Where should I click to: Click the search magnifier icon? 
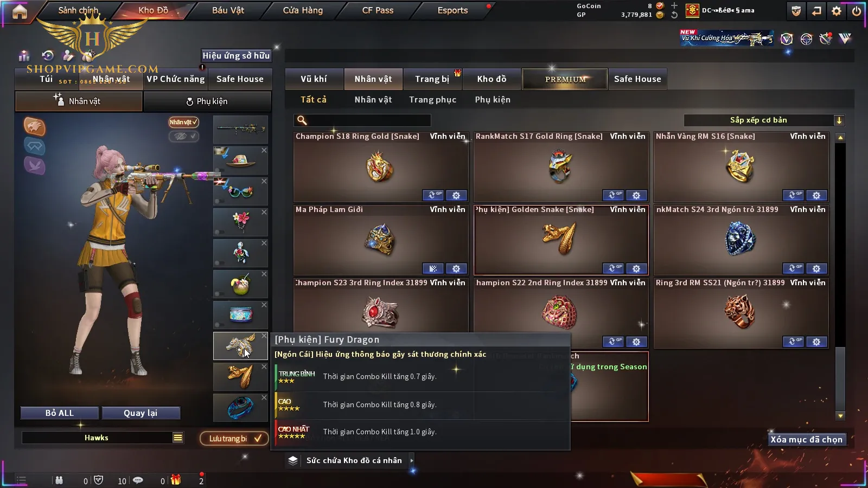(x=302, y=120)
